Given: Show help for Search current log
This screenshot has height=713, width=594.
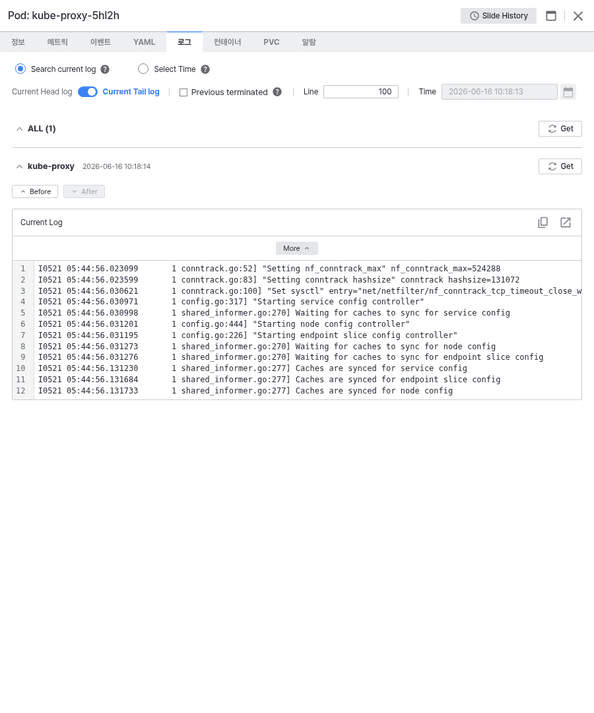Looking at the screenshot, I should pyautogui.click(x=105, y=69).
